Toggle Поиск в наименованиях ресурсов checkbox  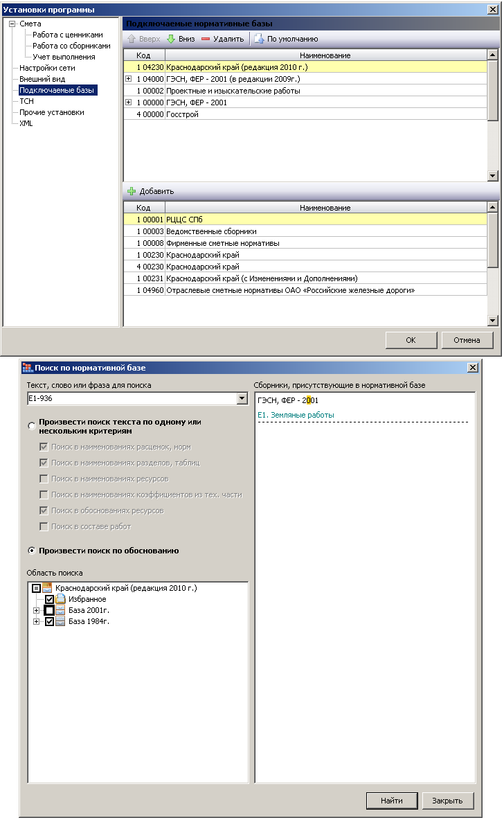(x=44, y=479)
